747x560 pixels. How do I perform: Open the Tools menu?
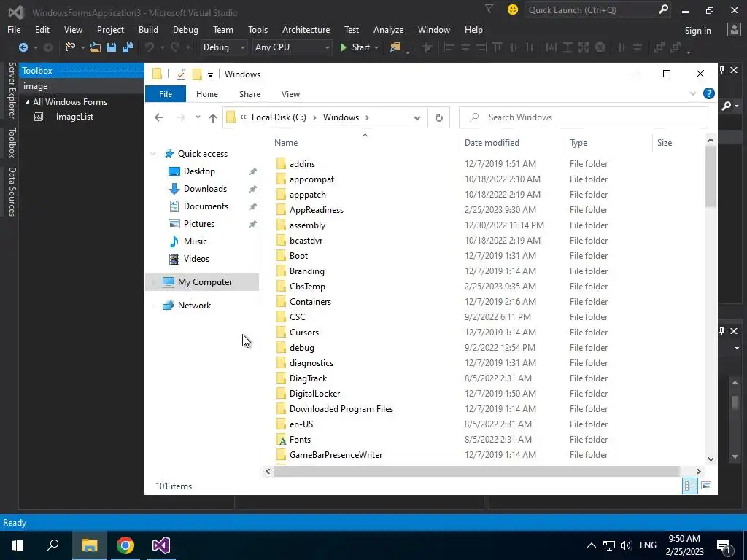point(258,29)
